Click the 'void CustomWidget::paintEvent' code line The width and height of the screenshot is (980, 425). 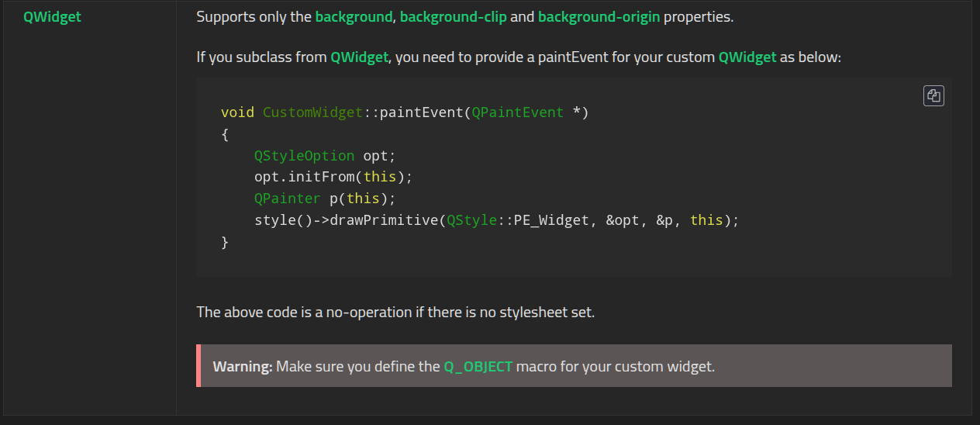(x=405, y=112)
